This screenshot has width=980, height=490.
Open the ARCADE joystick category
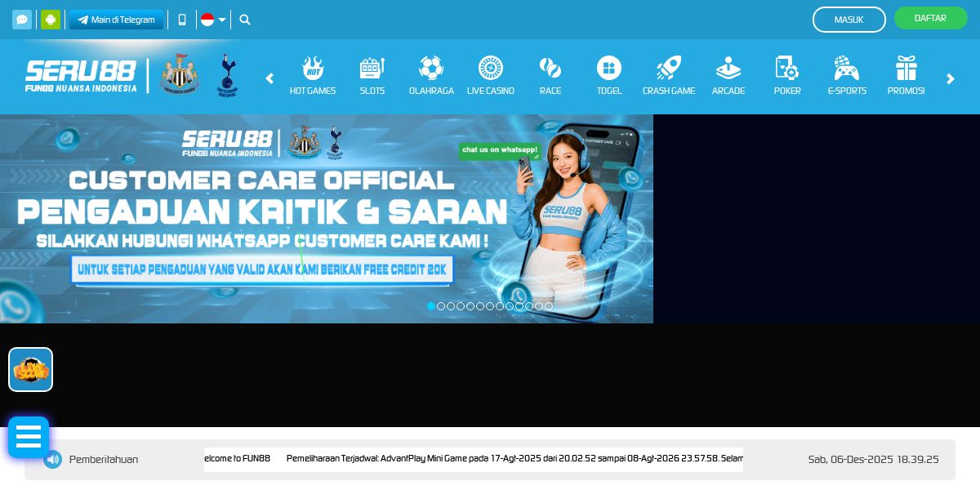[x=728, y=76]
